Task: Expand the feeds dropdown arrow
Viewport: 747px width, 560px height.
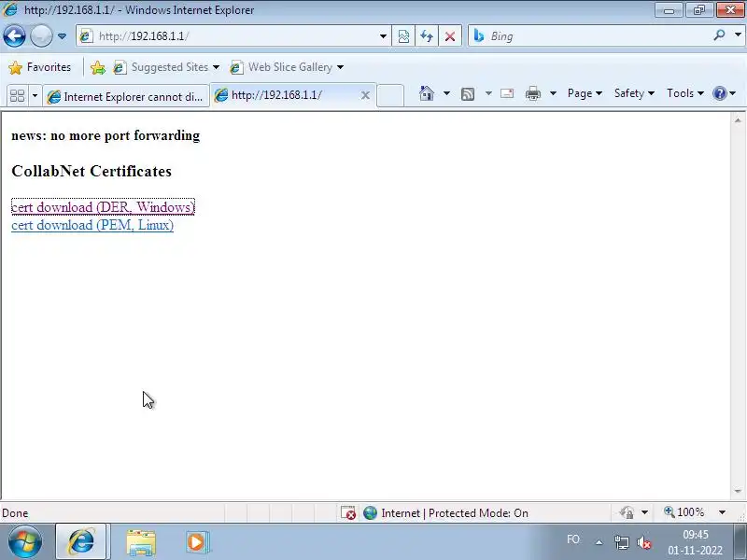Action: 488,93
